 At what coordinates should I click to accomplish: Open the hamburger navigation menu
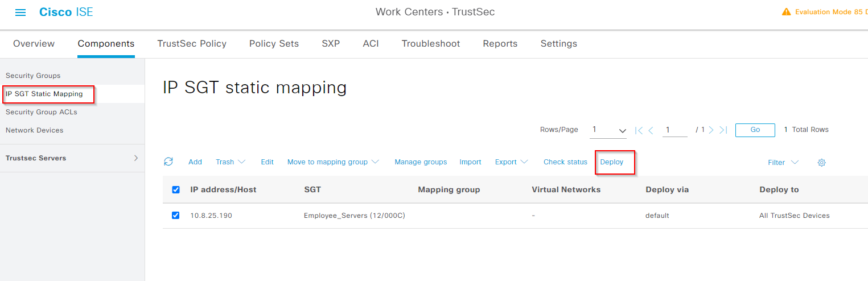tap(20, 13)
